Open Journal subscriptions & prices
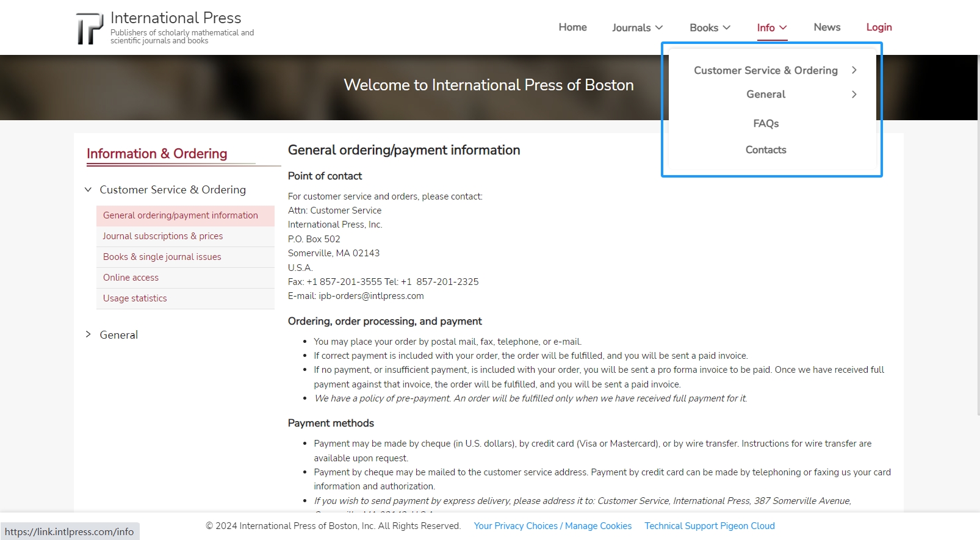 [186, 236]
